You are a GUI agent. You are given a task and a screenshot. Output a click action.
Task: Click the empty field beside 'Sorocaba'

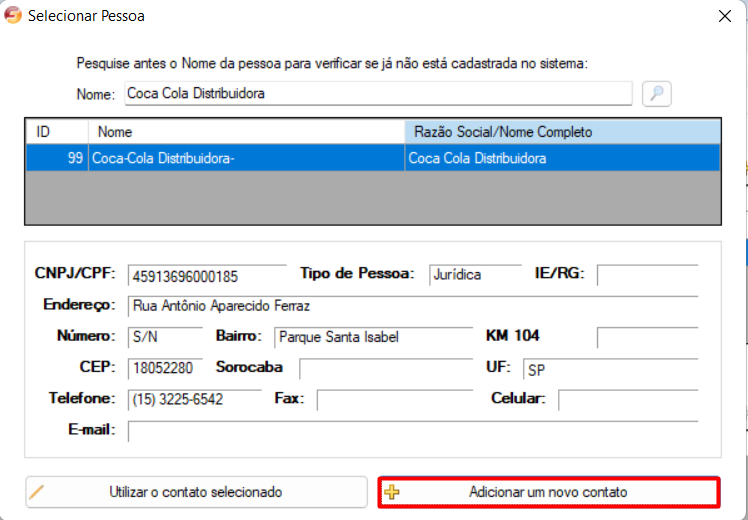[x=385, y=368]
